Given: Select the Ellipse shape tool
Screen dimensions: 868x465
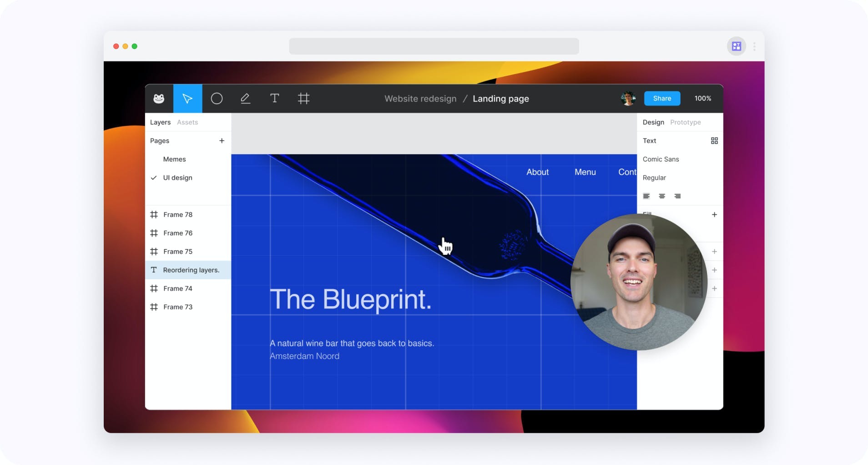Looking at the screenshot, I should click(x=217, y=98).
